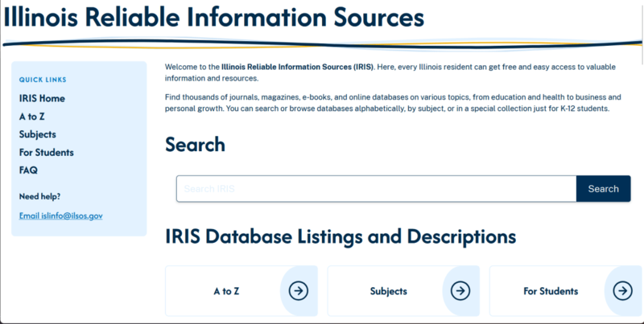This screenshot has width=644, height=324.
Task: Click the QUICK LINKS heading
Action: pyautogui.click(x=43, y=80)
